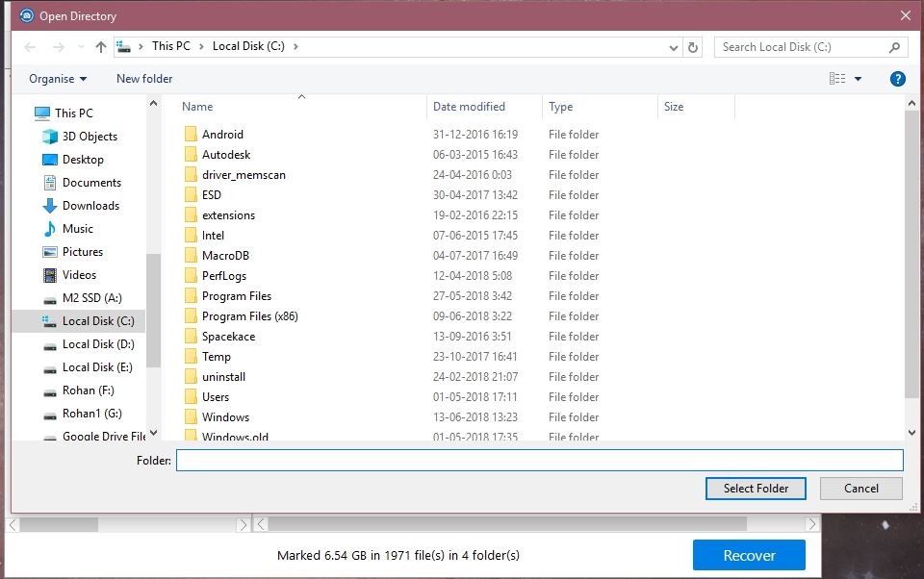Click the New folder toolbar item
Viewport: 924px width, 579px height.
tap(144, 79)
